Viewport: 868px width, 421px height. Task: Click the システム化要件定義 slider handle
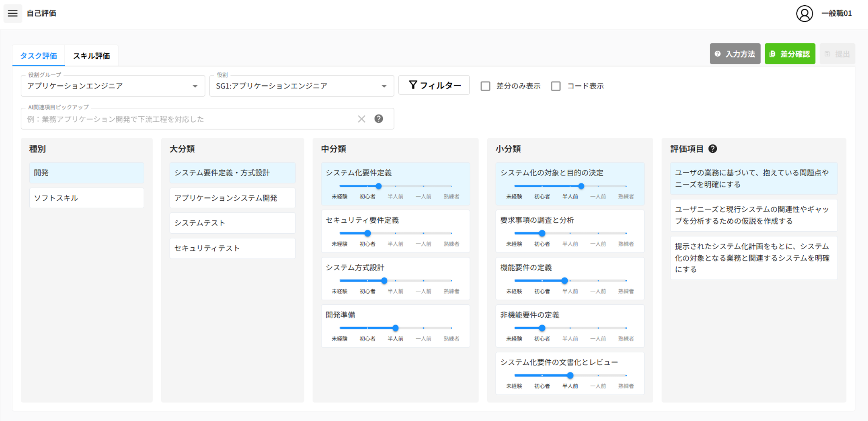coord(378,186)
